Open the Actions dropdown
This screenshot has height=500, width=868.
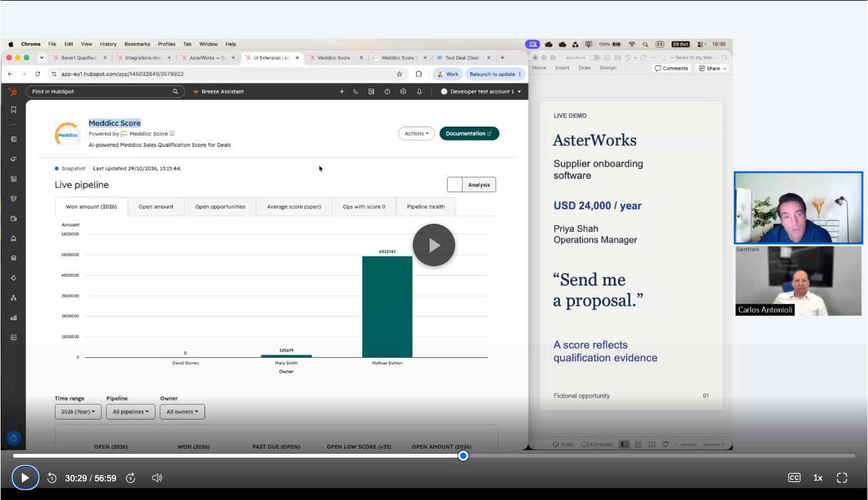417,133
